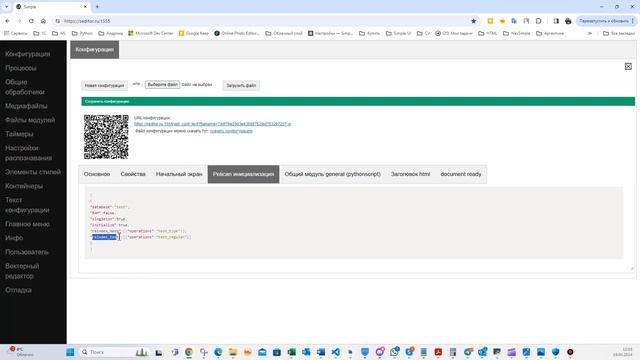Screen dimensions: 640x360
Task: Click the configuration QR code image
Action: coord(106,137)
